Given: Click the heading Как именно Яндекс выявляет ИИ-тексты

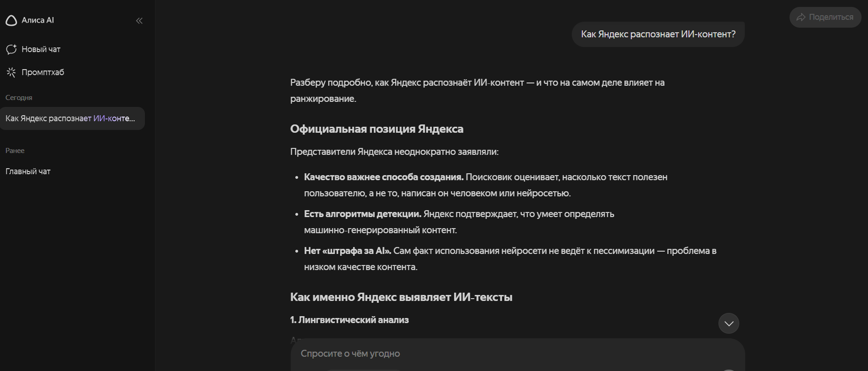Looking at the screenshot, I should coord(401,297).
